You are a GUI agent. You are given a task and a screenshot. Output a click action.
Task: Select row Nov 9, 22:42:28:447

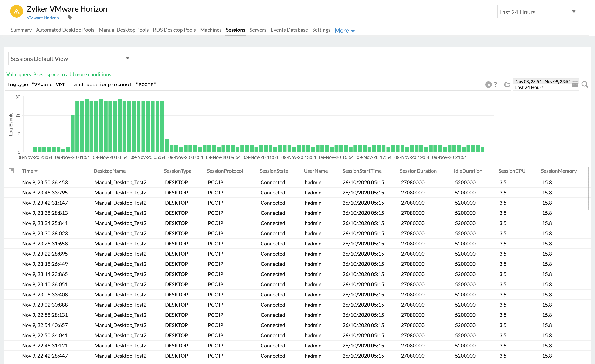point(297,356)
